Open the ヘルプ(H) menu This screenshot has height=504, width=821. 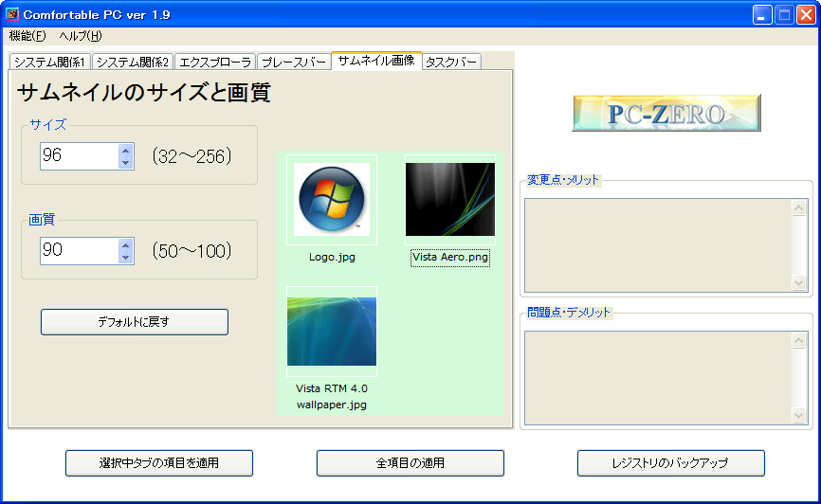click(x=80, y=36)
